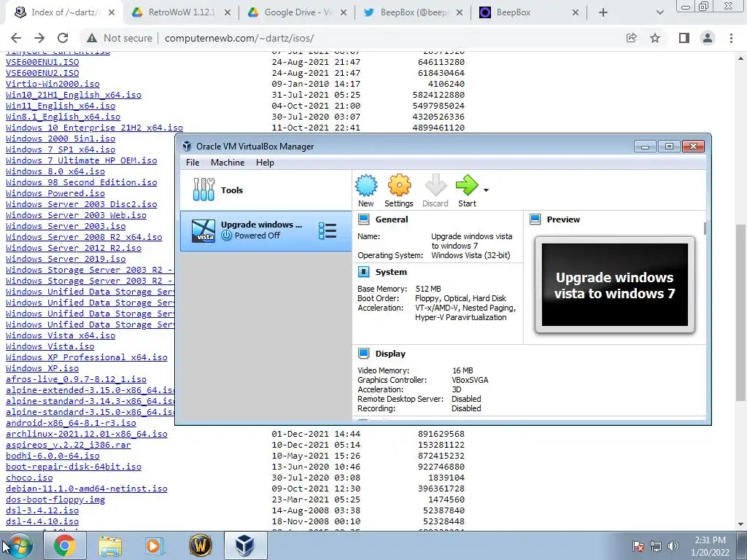Screen dimensions: 747x560
Task: Go back in Chrome
Action: coord(16,38)
